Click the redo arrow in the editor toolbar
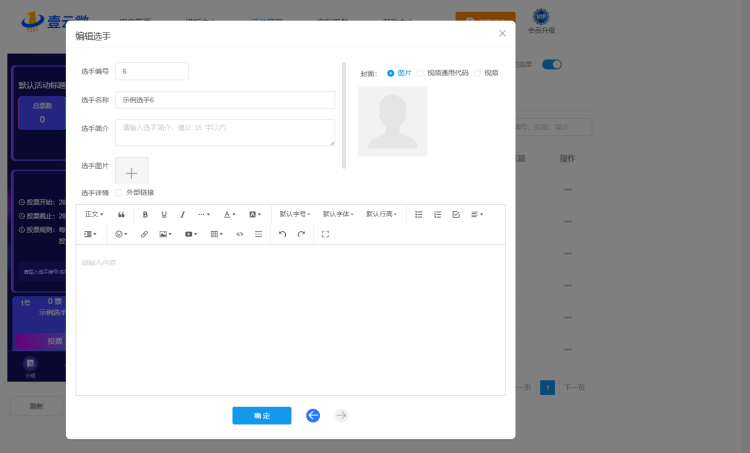Screen dimensions: 750x453 coord(301,234)
